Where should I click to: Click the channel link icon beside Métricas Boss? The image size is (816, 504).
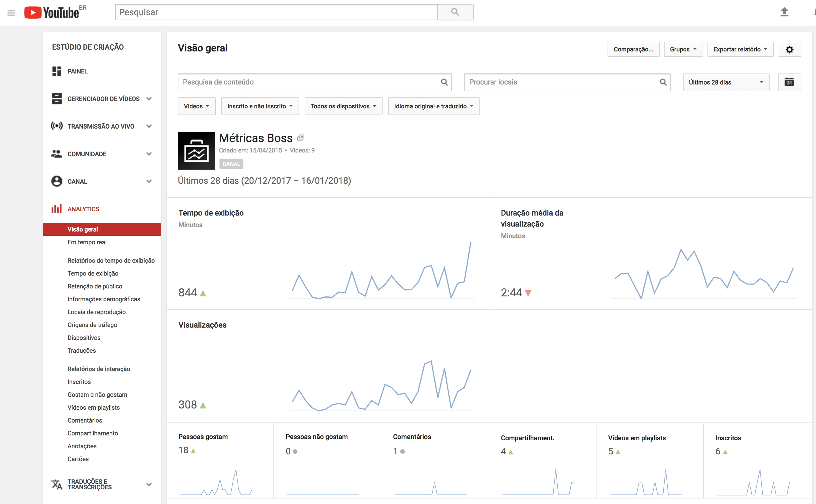point(301,138)
